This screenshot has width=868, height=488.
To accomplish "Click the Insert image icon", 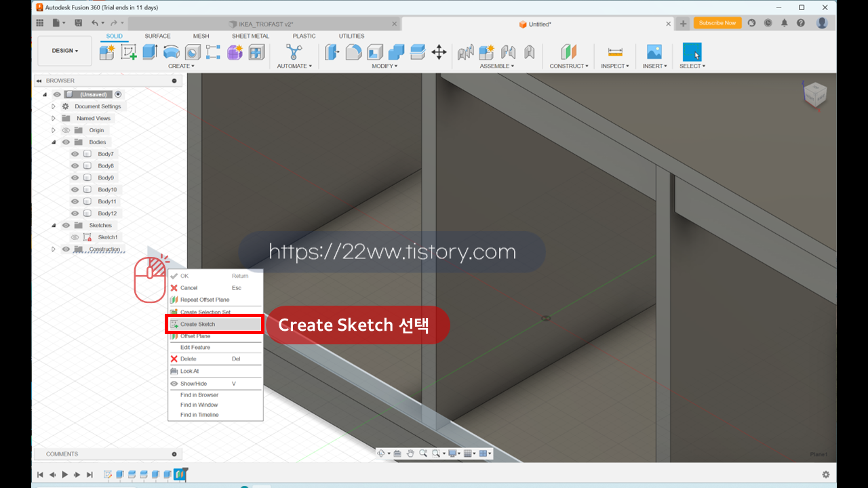I will click(x=654, y=52).
